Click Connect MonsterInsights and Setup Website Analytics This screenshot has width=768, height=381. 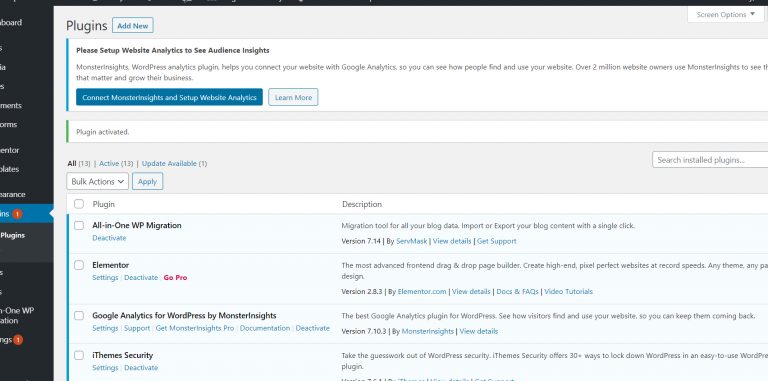pyautogui.click(x=169, y=97)
